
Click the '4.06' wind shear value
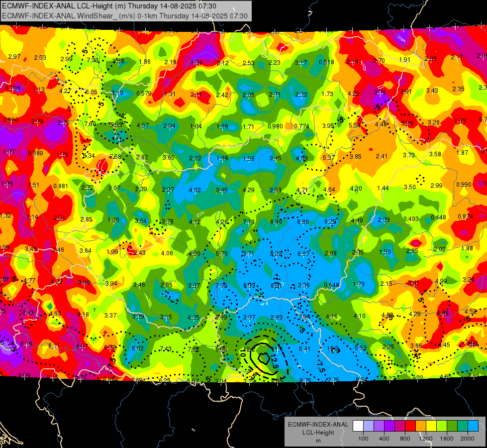[167, 253]
